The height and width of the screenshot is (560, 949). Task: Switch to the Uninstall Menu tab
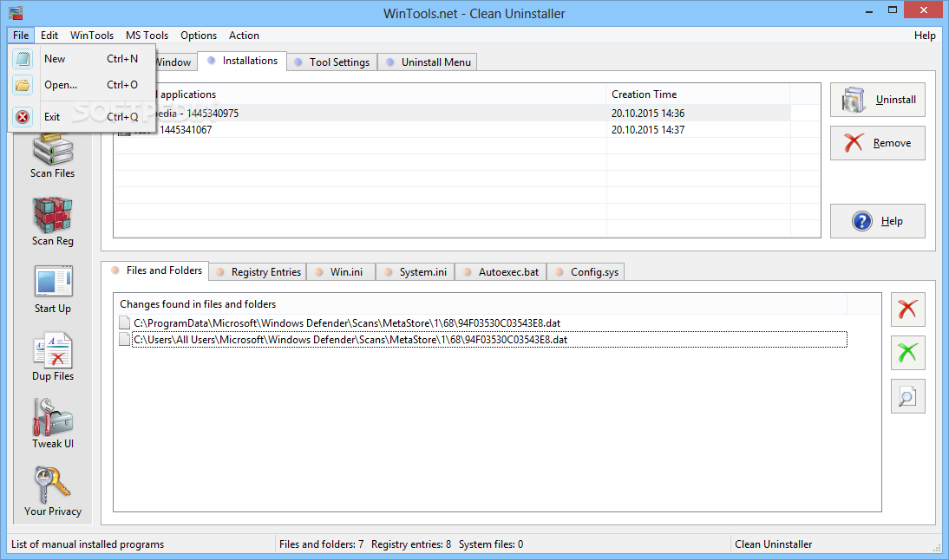pos(428,62)
